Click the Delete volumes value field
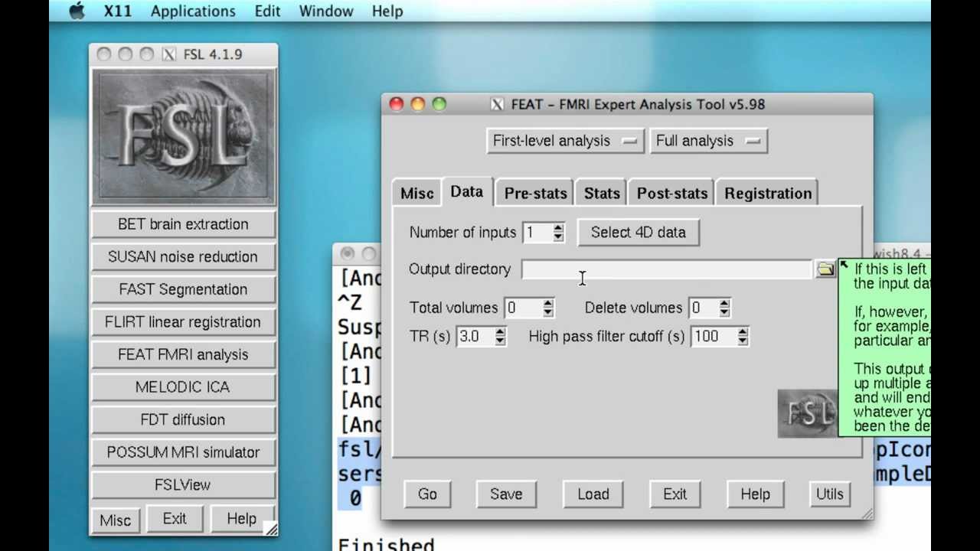Image resolution: width=980 pixels, height=551 pixels. point(704,308)
